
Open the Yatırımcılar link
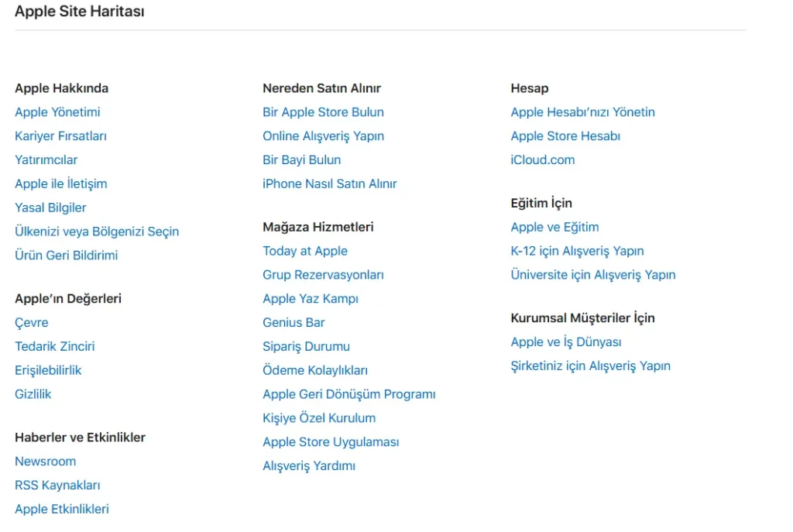tap(46, 160)
